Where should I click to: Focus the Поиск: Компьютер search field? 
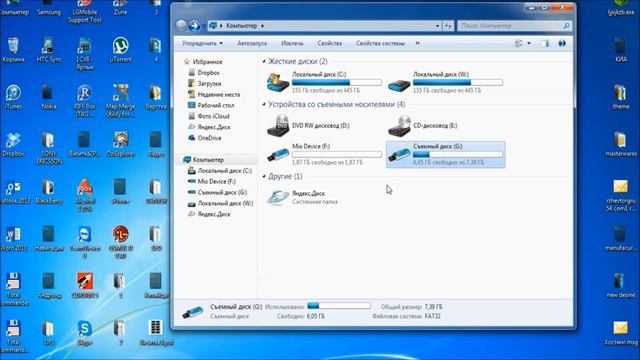514,26
